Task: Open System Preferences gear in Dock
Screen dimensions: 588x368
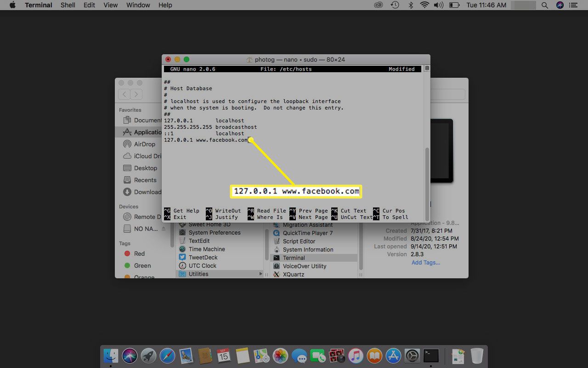Action: click(412, 356)
